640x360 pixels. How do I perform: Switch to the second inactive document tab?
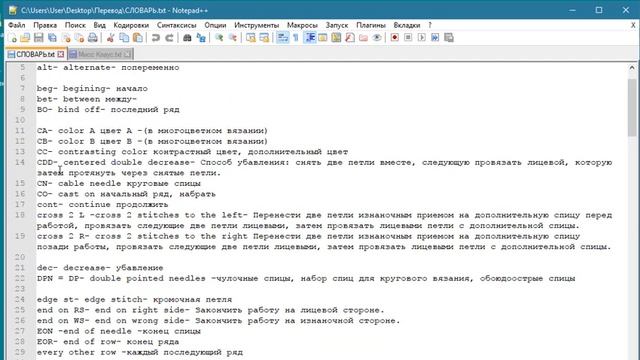coord(100,54)
